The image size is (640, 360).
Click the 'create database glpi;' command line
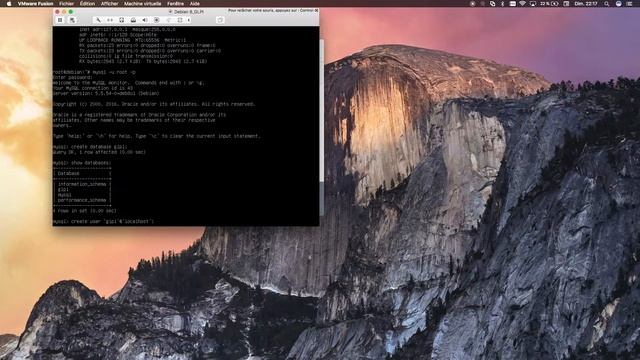point(90,147)
